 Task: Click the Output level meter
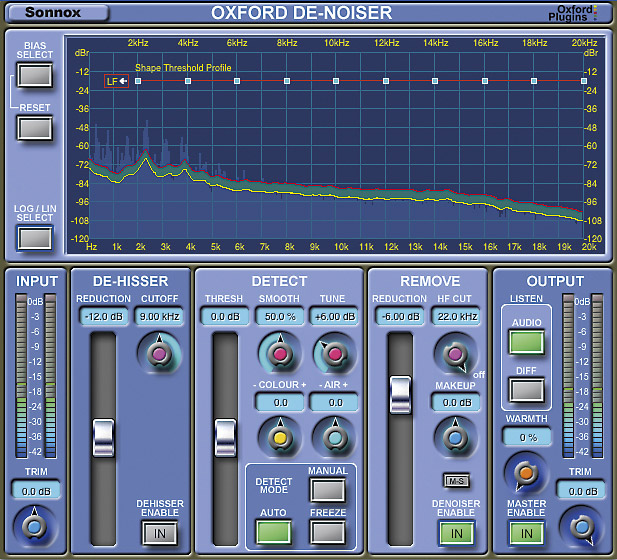click(582, 376)
